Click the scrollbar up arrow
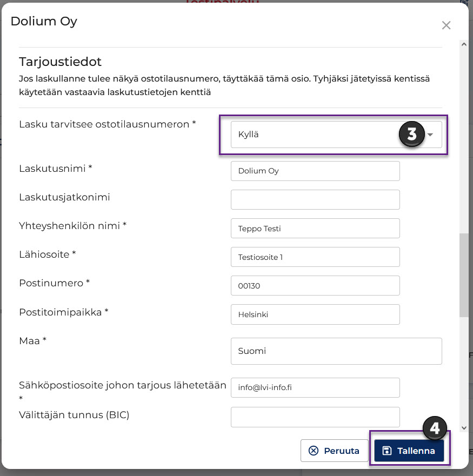This screenshot has height=476, width=473. coord(464,44)
